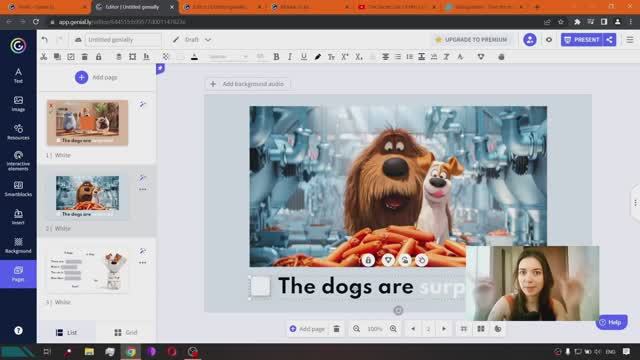
Task: Click the purple user profile icon
Action: [x=530, y=40]
